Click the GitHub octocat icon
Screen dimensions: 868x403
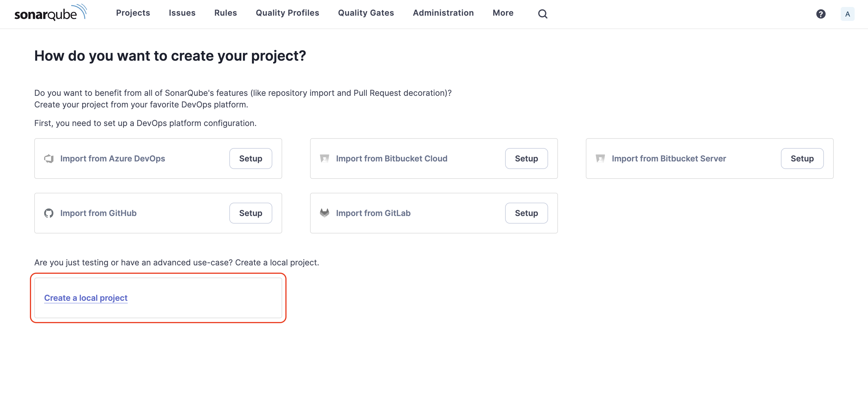[49, 213]
